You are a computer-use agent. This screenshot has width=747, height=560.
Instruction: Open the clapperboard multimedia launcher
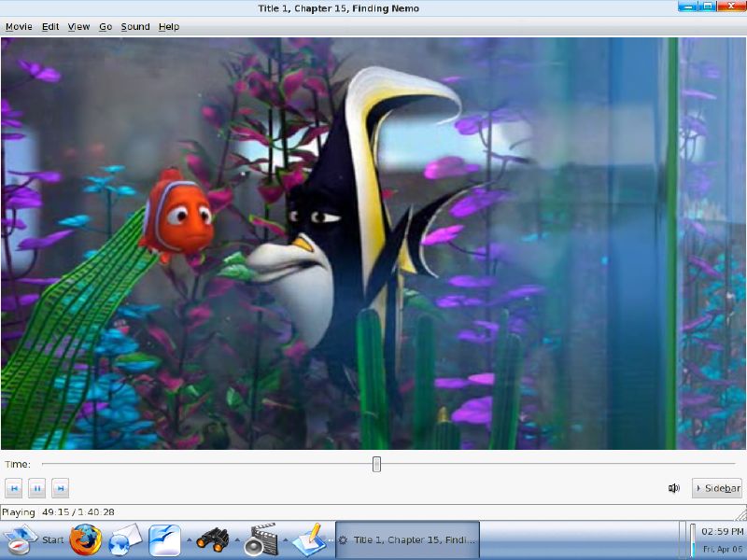pos(261,539)
